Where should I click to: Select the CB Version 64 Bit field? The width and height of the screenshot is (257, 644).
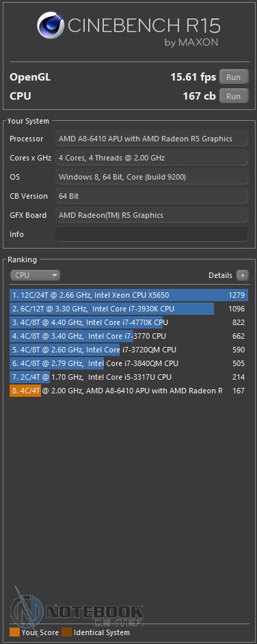(x=152, y=196)
